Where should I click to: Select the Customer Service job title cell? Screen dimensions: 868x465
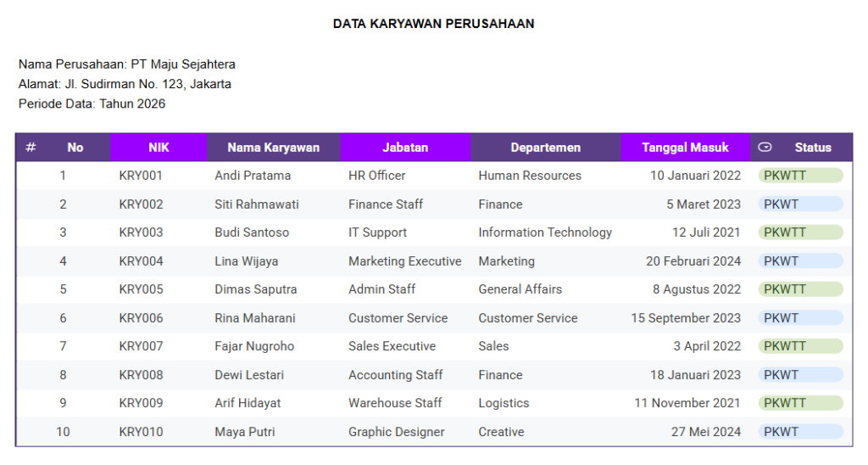(x=398, y=318)
